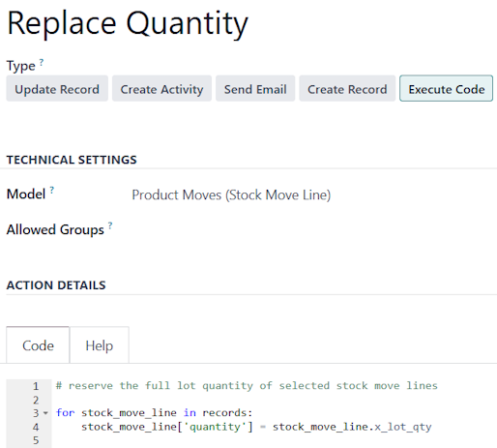Click the Product Moves (Stock Move Line) model field

click(x=231, y=195)
